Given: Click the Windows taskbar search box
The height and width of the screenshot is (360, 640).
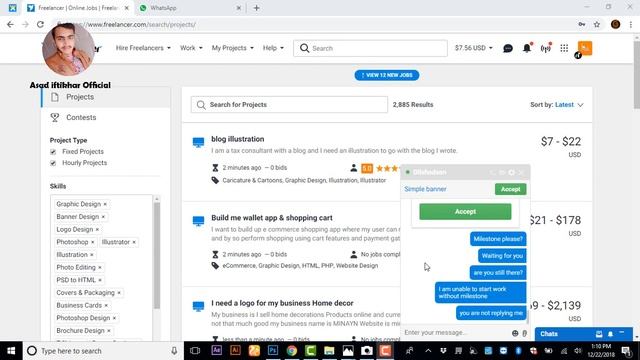Looking at the screenshot, I should [x=103, y=351].
